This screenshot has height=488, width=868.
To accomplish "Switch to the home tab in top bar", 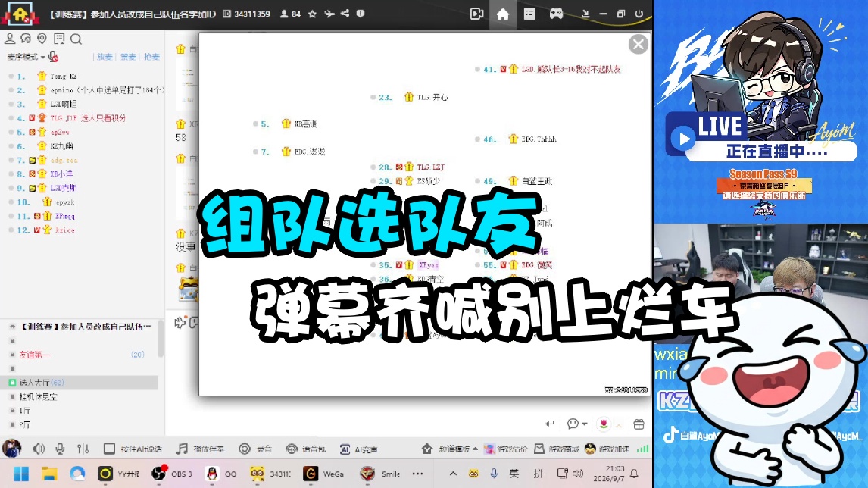I will (503, 14).
